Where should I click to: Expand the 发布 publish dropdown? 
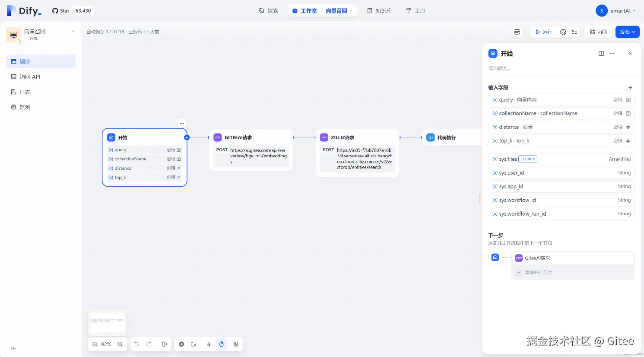pyautogui.click(x=627, y=32)
